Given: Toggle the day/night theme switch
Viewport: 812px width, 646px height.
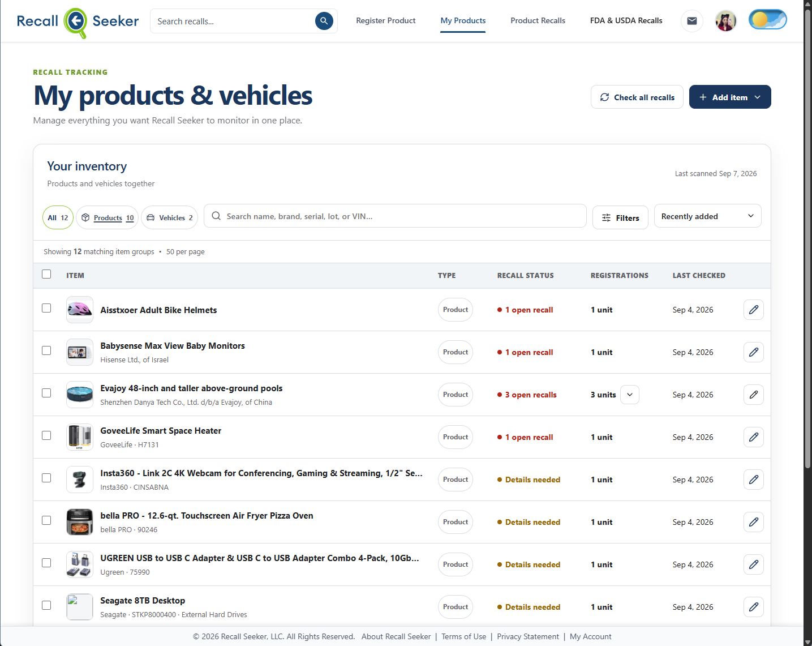Looking at the screenshot, I should point(767,20).
